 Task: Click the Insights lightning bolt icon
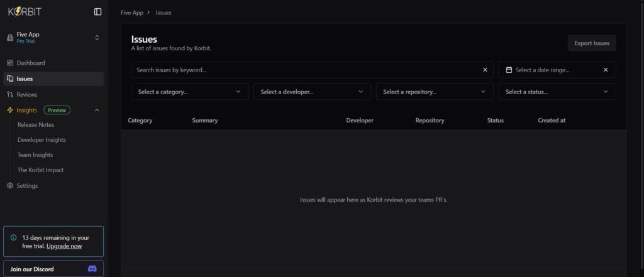(10, 110)
